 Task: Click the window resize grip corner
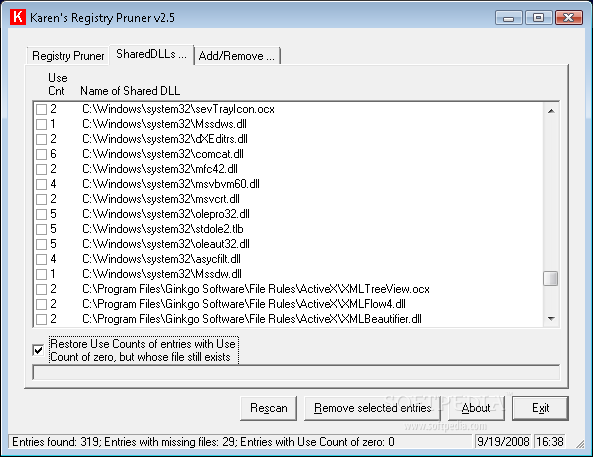pos(580,444)
